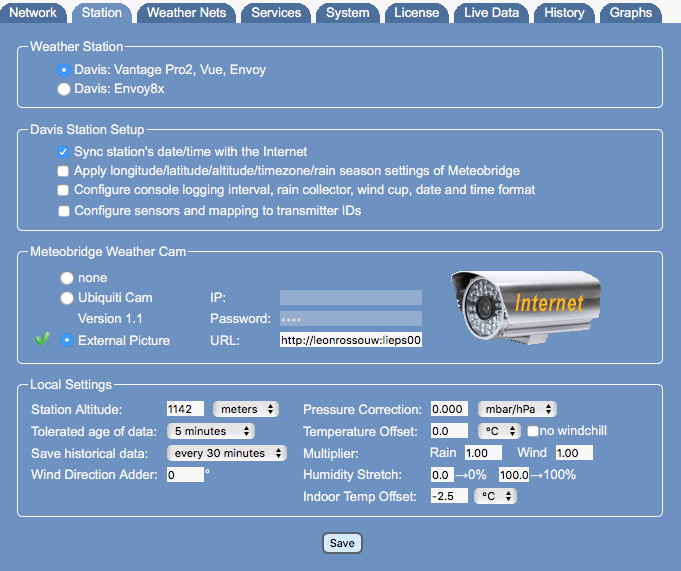Select Ubiquiti Cam radio option
This screenshot has width=681, height=571.
point(66,298)
